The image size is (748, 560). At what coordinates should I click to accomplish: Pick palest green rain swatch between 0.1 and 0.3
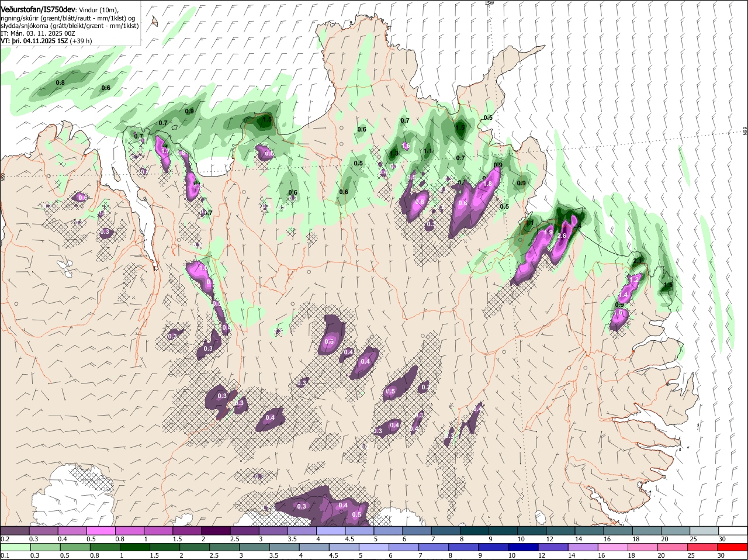(x=16, y=547)
